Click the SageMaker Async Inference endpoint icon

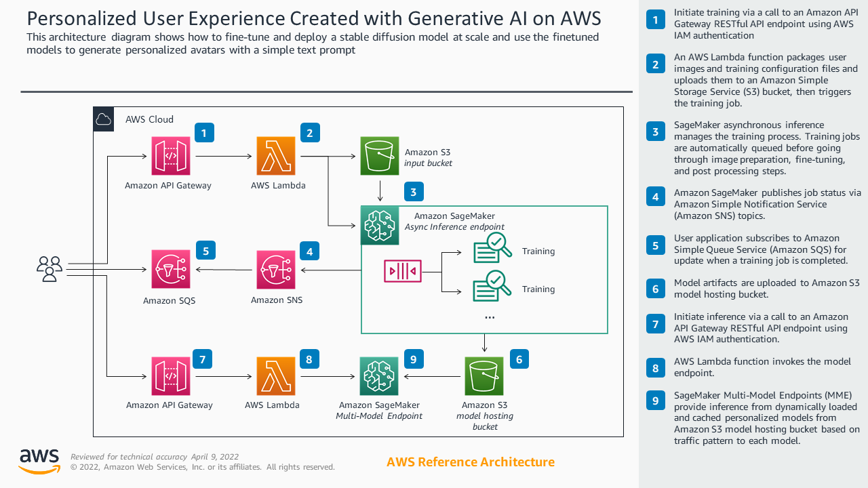click(380, 225)
